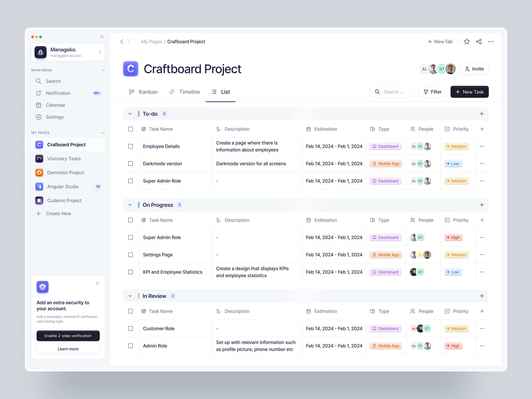Open the Search tool in the sidebar
This screenshot has height=399, width=532.
point(53,81)
